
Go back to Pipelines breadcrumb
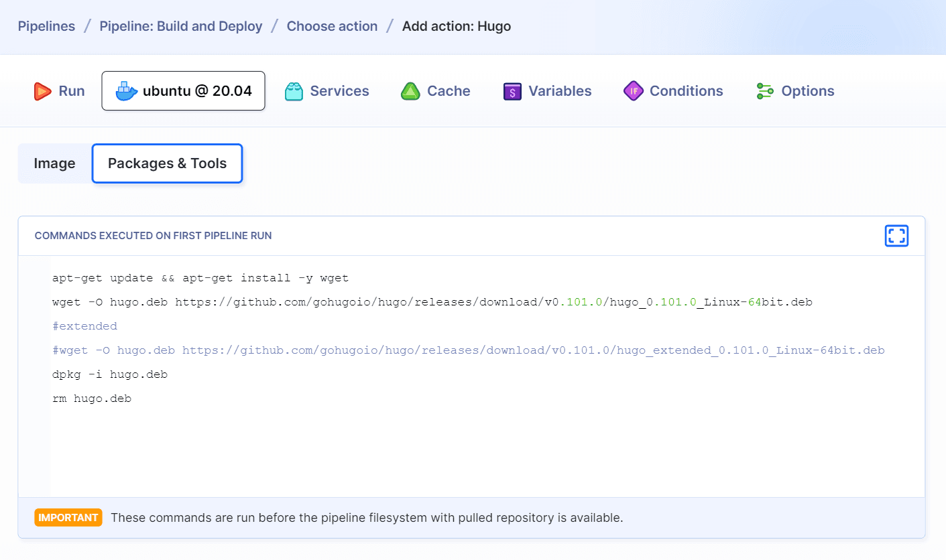pos(46,26)
